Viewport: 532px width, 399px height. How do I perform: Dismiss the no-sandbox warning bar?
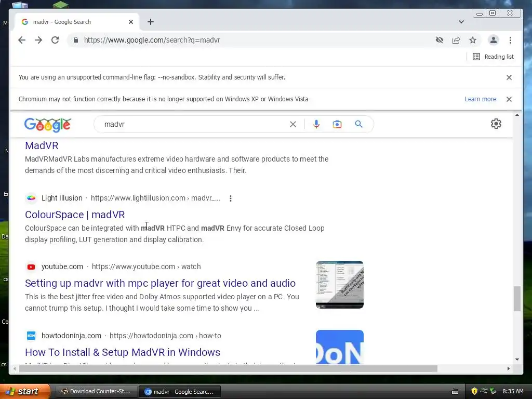[509, 77]
